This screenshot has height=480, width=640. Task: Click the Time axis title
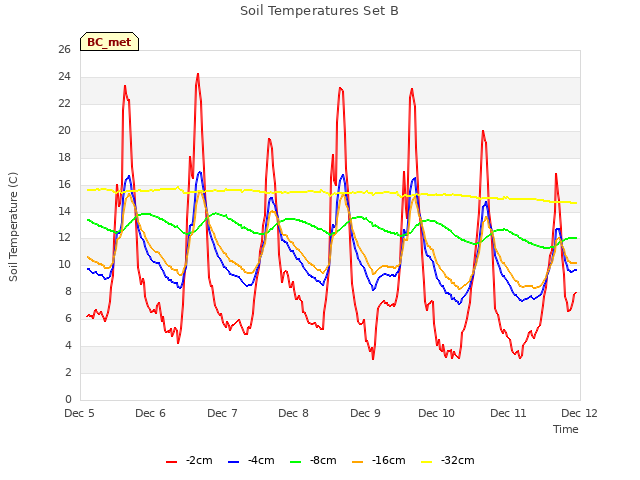[x=566, y=429]
